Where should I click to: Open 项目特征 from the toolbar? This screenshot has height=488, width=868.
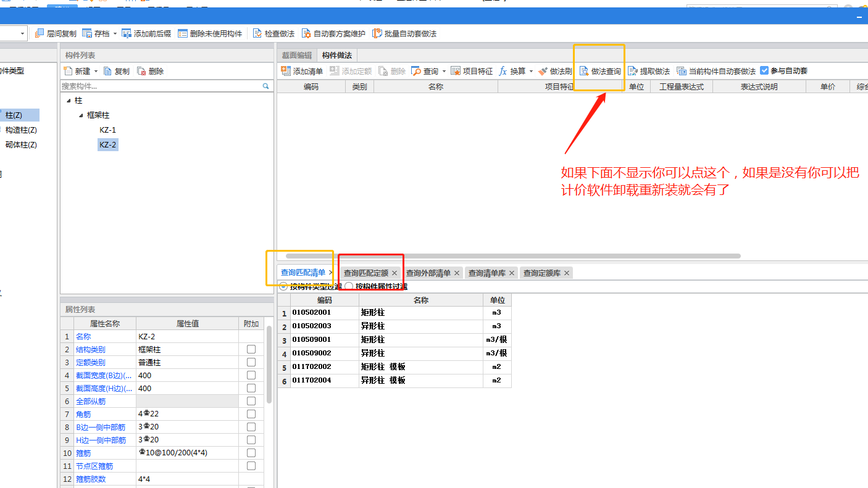[472, 71]
